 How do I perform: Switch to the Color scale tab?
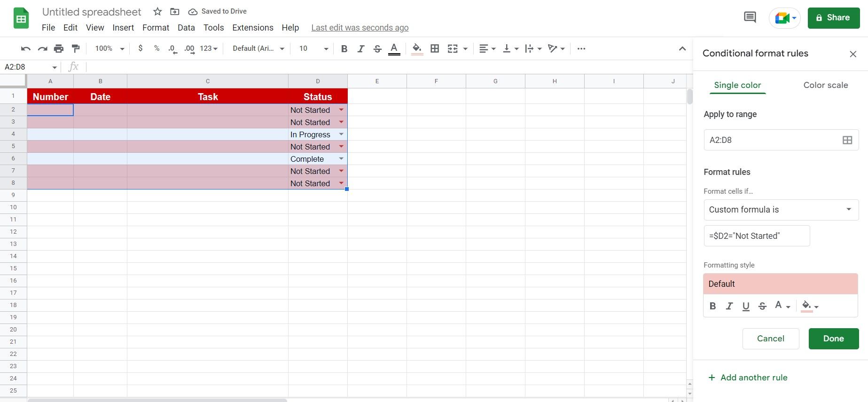(x=825, y=85)
